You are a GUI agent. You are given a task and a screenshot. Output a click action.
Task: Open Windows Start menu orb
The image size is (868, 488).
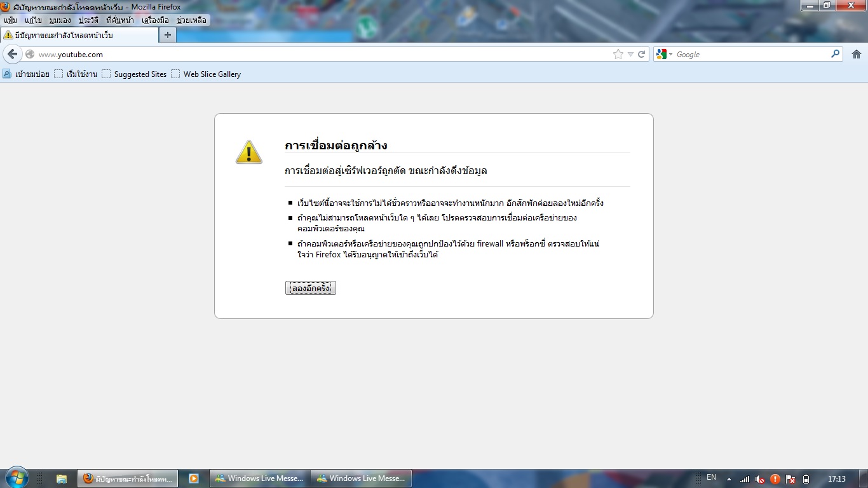pyautogui.click(x=17, y=478)
